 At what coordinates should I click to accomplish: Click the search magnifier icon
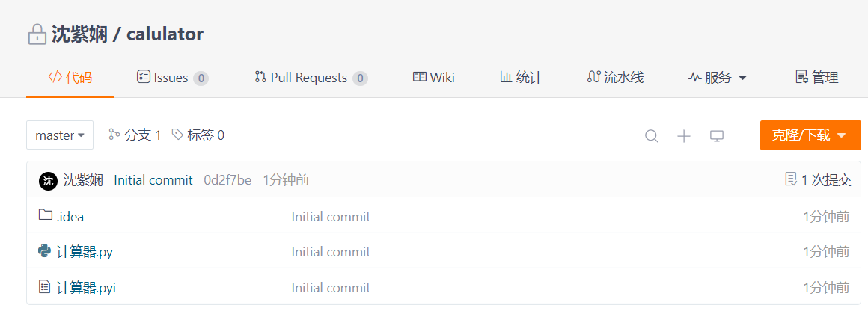coord(652,135)
